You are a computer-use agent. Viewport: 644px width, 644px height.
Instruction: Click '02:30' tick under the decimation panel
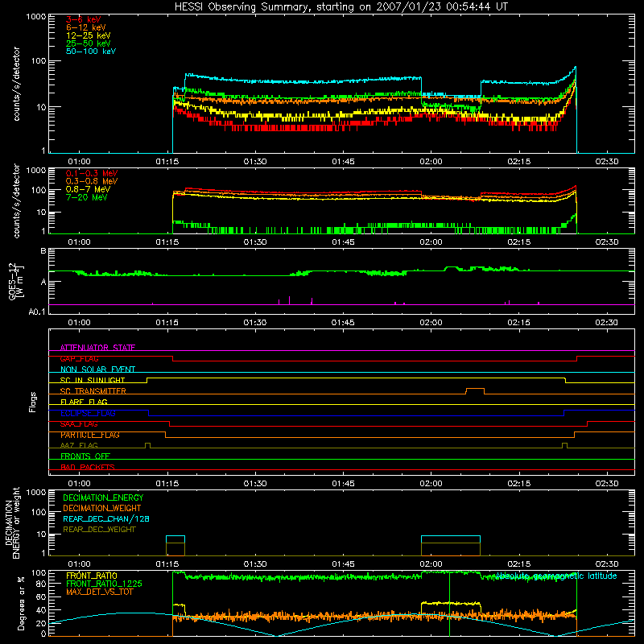[607, 564]
